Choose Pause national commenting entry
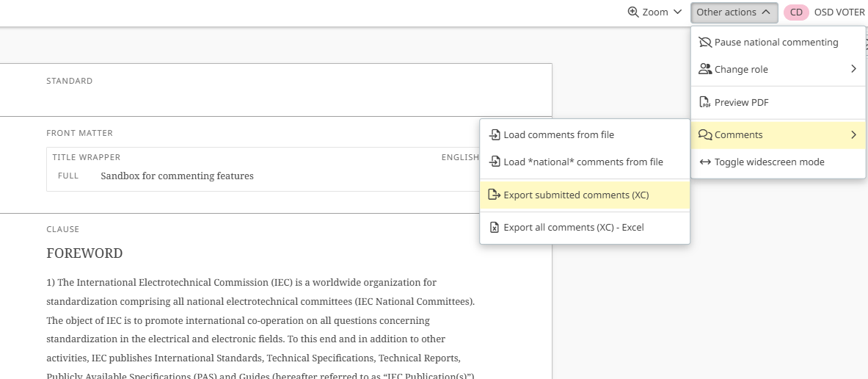Image resolution: width=868 pixels, height=379 pixels. tap(776, 43)
